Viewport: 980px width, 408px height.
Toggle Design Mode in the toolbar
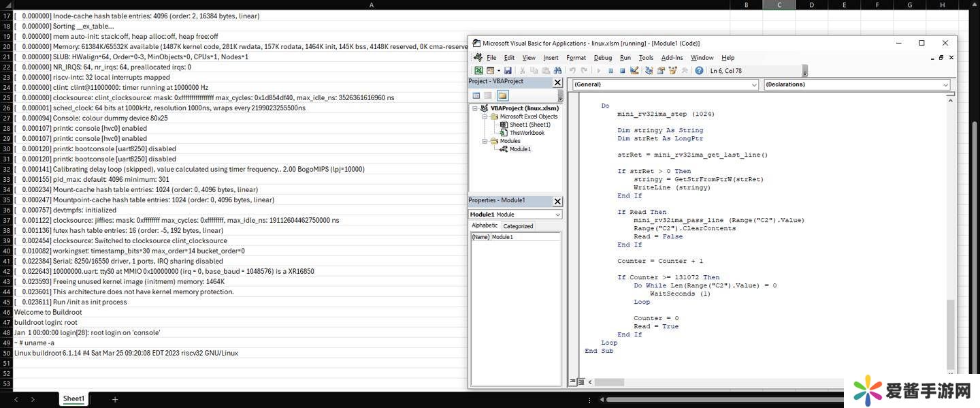(x=634, y=71)
